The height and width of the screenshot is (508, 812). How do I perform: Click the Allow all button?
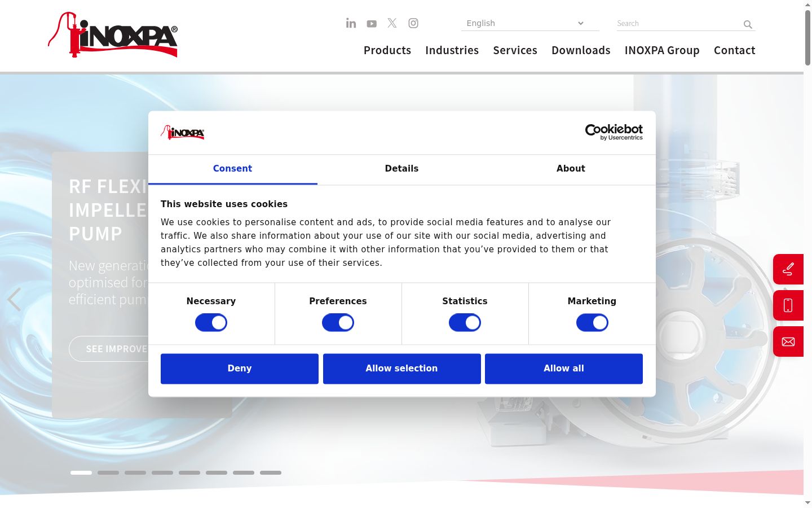[564, 369]
